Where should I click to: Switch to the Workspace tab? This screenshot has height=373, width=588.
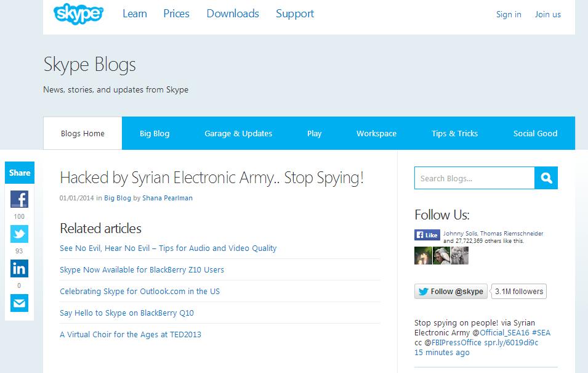(x=376, y=133)
